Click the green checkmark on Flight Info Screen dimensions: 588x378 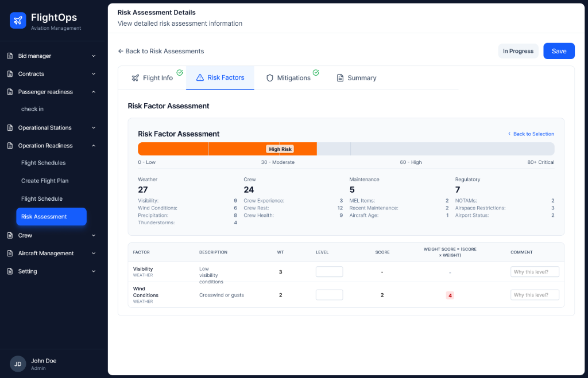point(180,73)
